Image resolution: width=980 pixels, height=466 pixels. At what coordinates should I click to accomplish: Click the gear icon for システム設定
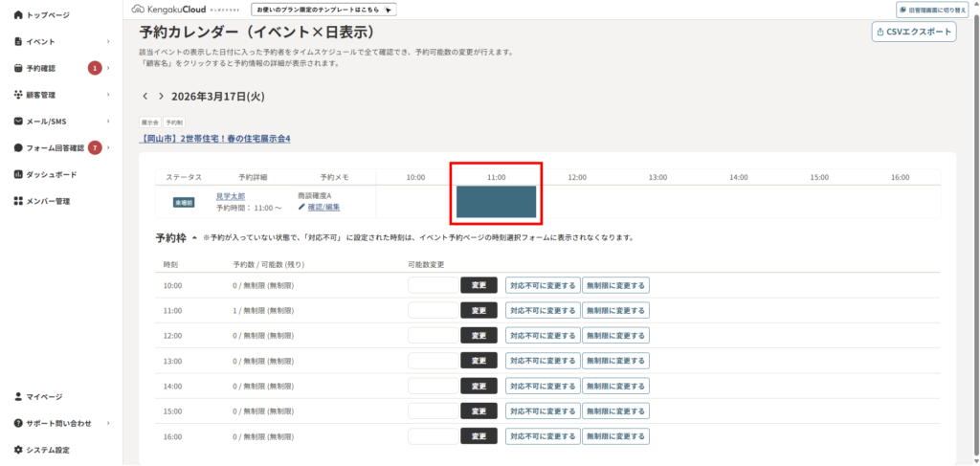pyautogui.click(x=18, y=450)
